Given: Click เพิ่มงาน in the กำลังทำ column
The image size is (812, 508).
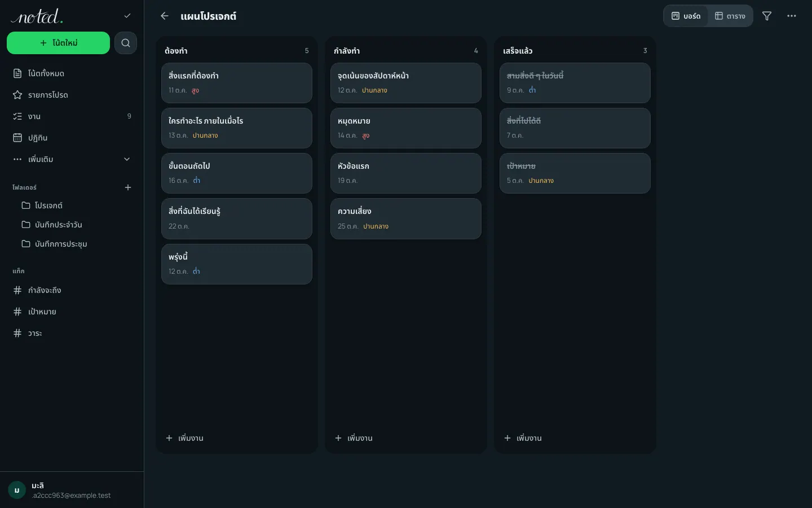Looking at the screenshot, I should coord(354,438).
